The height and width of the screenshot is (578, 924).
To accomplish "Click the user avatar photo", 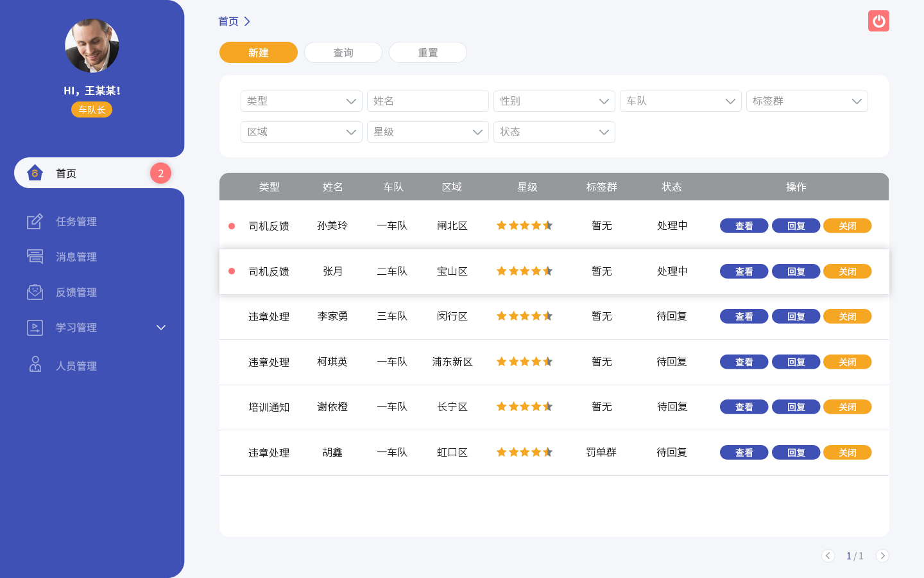I will coord(92,46).
